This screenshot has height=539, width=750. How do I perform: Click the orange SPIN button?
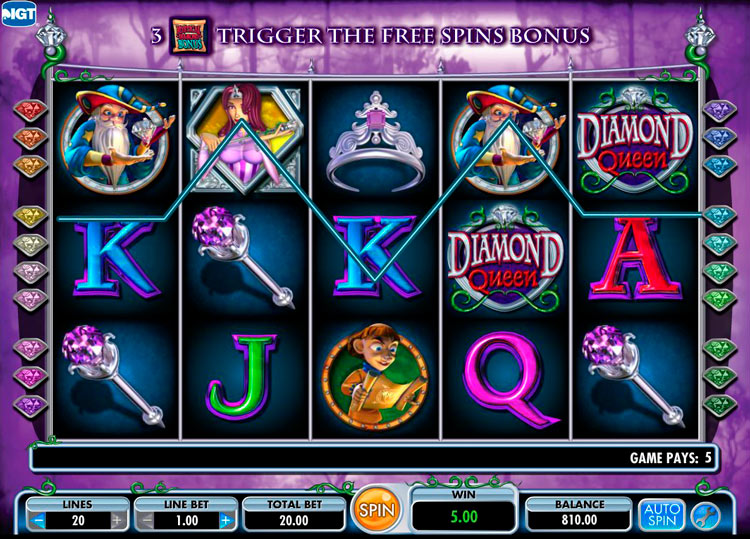point(376,510)
